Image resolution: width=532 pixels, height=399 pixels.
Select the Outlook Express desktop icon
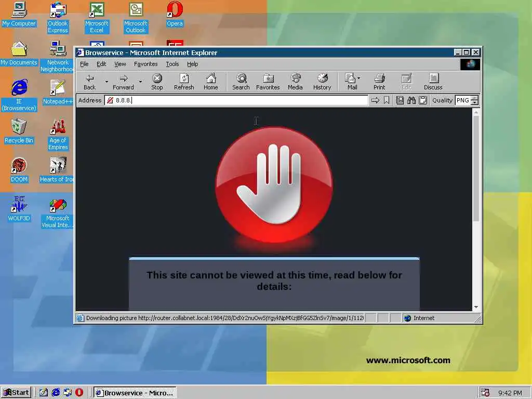(x=58, y=17)
